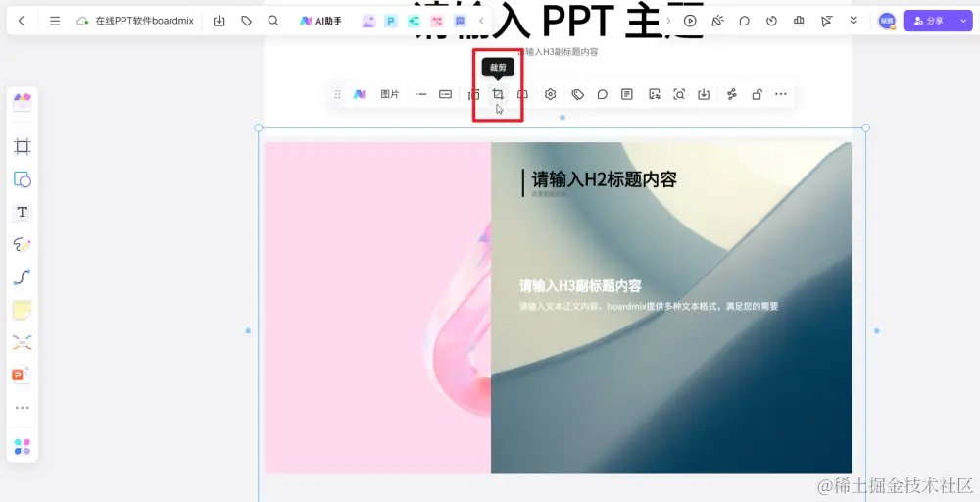The width and height of the screenshot is (980, 502).
Task: Open the voting bar chart icon
Action: point(799,21)
